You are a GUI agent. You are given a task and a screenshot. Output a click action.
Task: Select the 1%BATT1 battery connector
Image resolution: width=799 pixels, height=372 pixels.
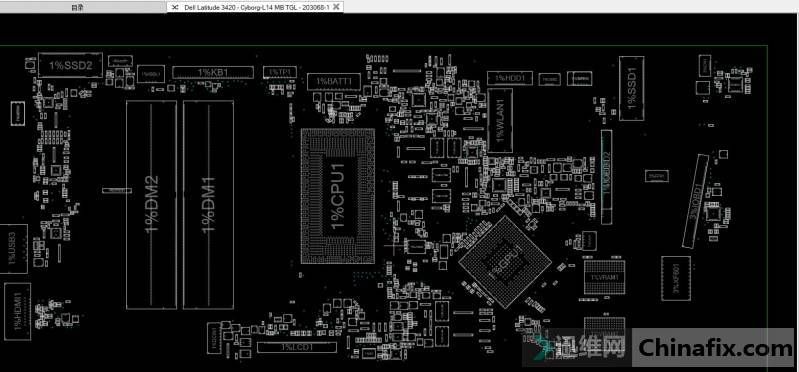(x=334, y=82)
